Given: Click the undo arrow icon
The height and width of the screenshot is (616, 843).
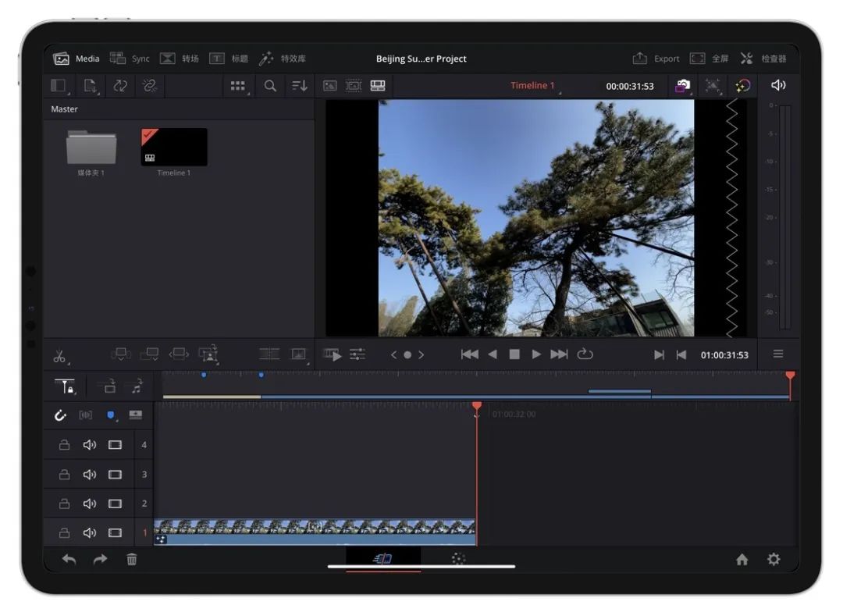Looking at the screenshot, I should (x=69, y=559).
